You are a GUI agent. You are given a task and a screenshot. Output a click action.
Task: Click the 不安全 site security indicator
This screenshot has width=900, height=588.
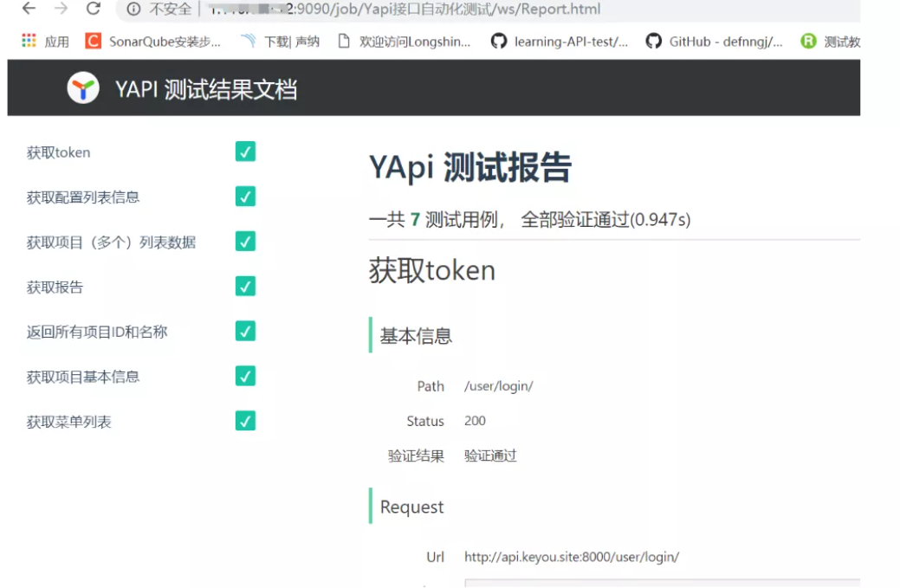(x=159, y=10)
